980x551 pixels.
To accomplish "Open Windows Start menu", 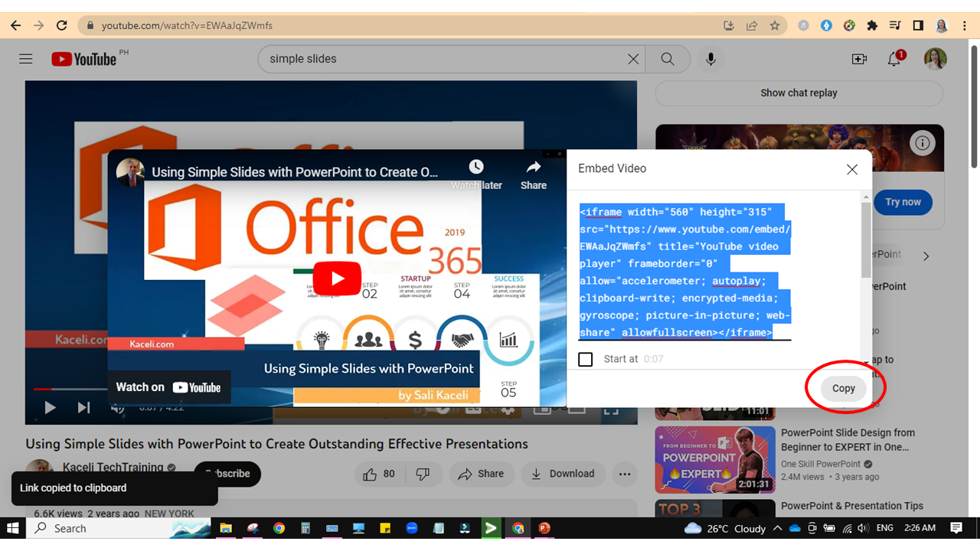I will (x=13, y=528).
